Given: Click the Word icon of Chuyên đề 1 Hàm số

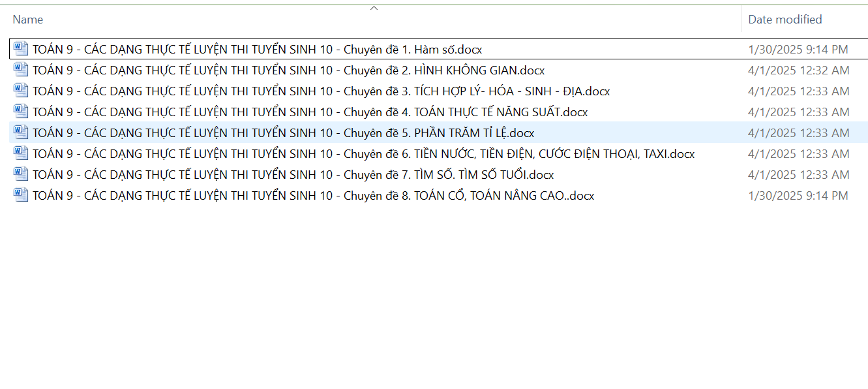Looking at the screenshot, I should point(21,49).
